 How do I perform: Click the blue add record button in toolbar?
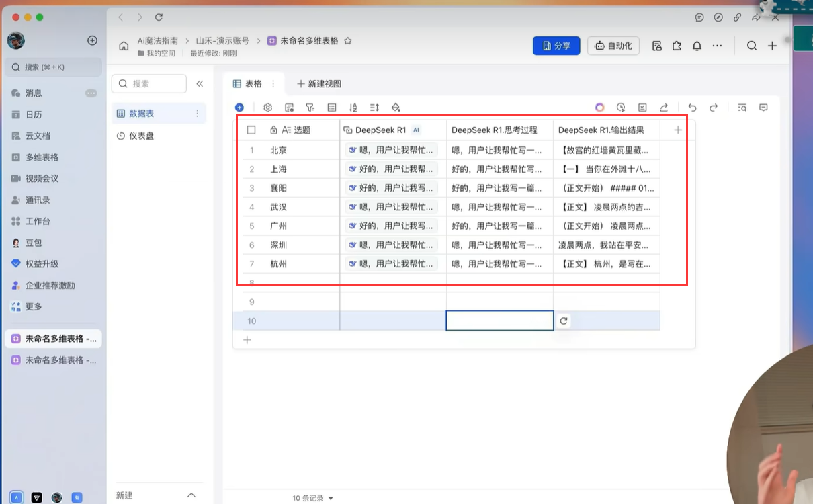[x=239, y=108]
